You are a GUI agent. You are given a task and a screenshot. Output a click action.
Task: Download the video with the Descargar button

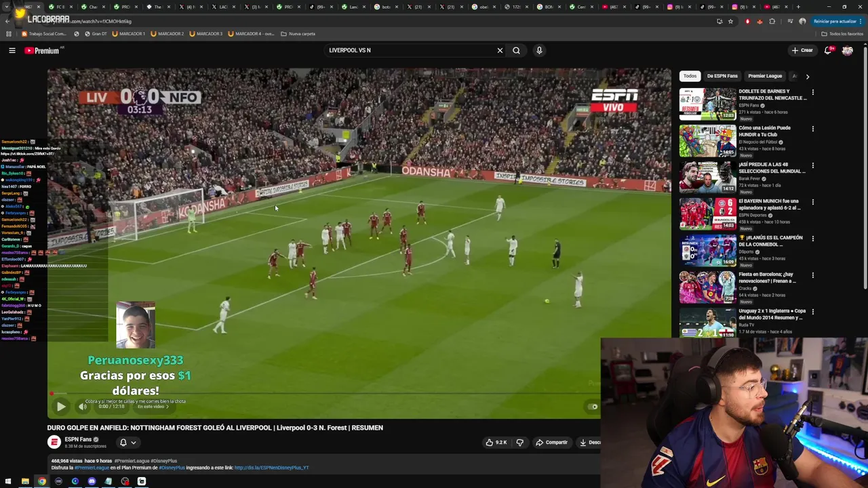pyautogui.click(x=589, y=443)
